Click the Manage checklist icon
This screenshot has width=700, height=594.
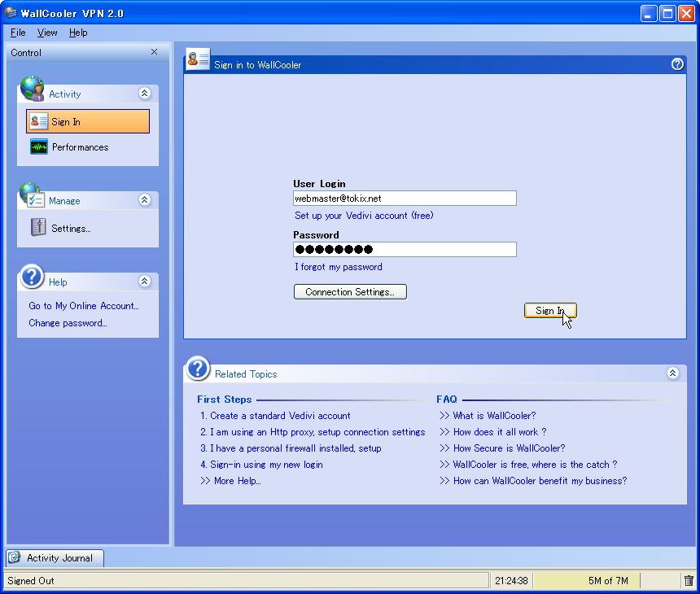(33, 196)
